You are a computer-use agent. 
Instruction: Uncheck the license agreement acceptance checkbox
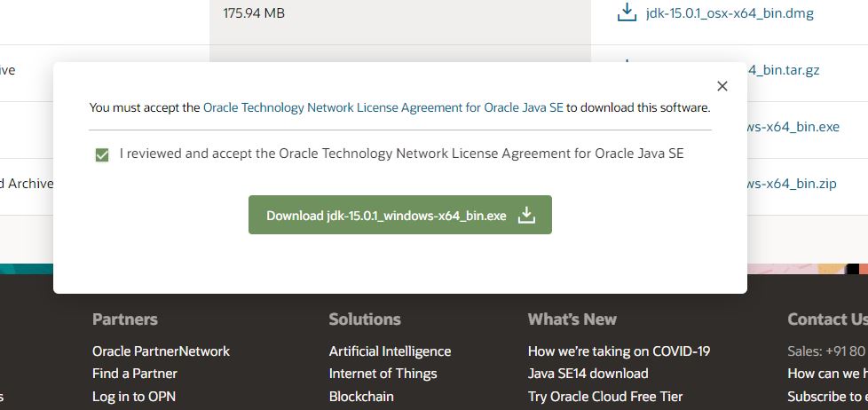pyautogui.click(x=102, y=155)
